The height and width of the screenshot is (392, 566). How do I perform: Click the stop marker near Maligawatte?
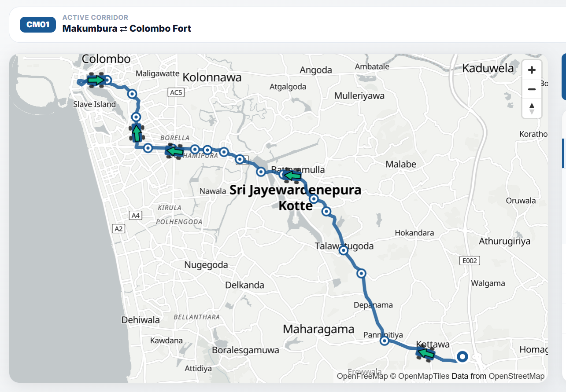132,94
